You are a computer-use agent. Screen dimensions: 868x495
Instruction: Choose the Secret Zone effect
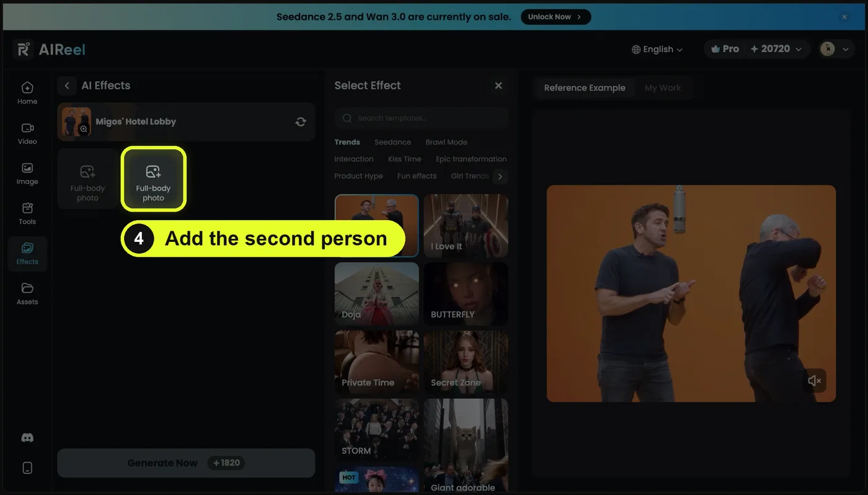[x=466, y=362]
